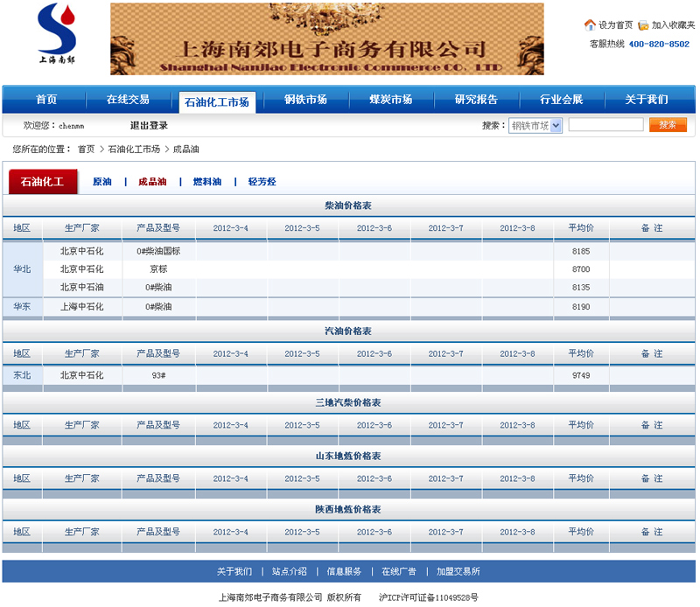700x607 pixels.
Task: Select the 华东 region cell
Action: click(x=23, y=307)
